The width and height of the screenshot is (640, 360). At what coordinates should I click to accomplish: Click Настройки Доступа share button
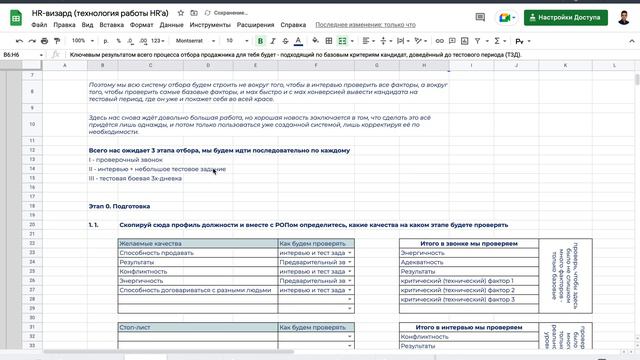pos(566,18)
